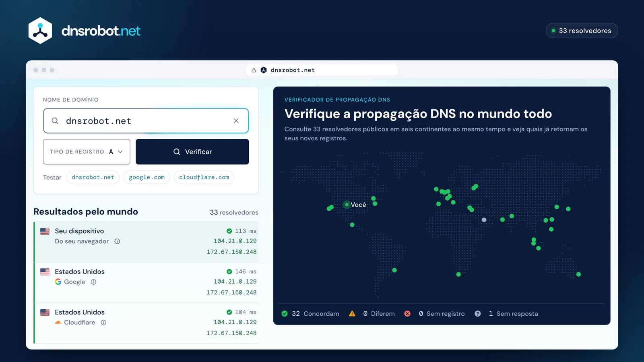
Task: Test the dnsrobot.net sample domain chip
Action: (93, 177)
